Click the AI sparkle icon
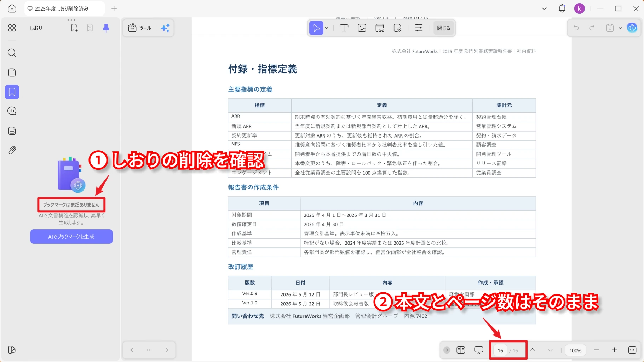Image resolution: width=644 pixels, height=362 pixels. (x=165, y=28)
